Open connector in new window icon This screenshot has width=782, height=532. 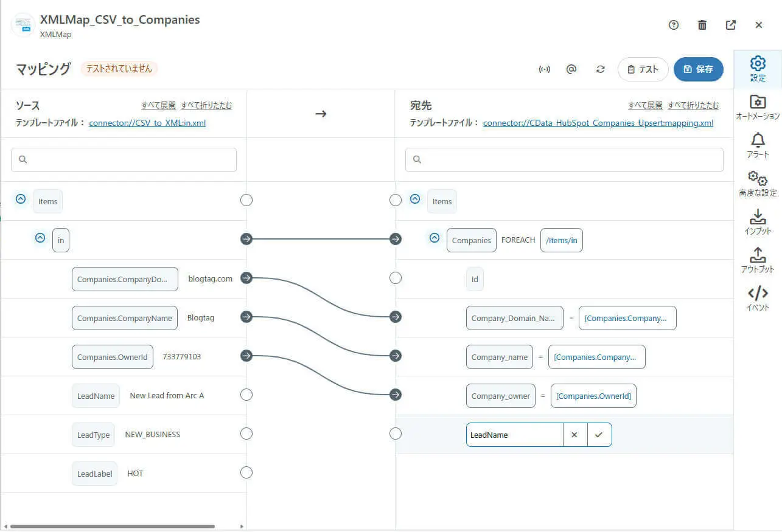click(731, 25)
